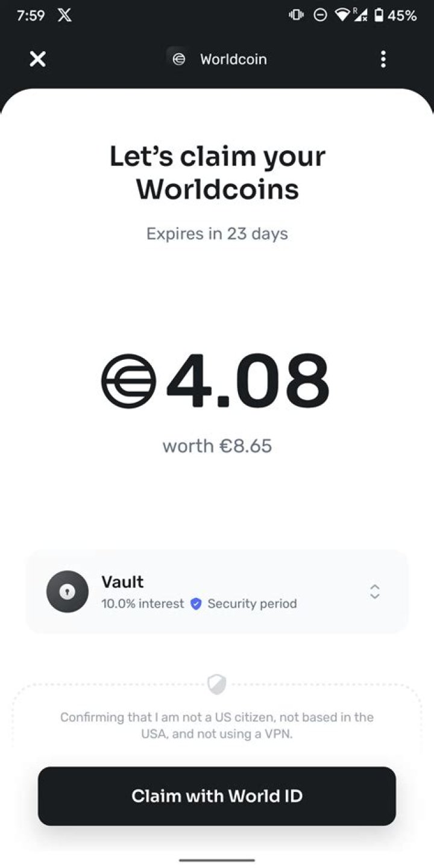The height and width of the screenshot is (868, 434).
Task: Tap the Worldcoin logo in header
Action: (x=178, y=59)
